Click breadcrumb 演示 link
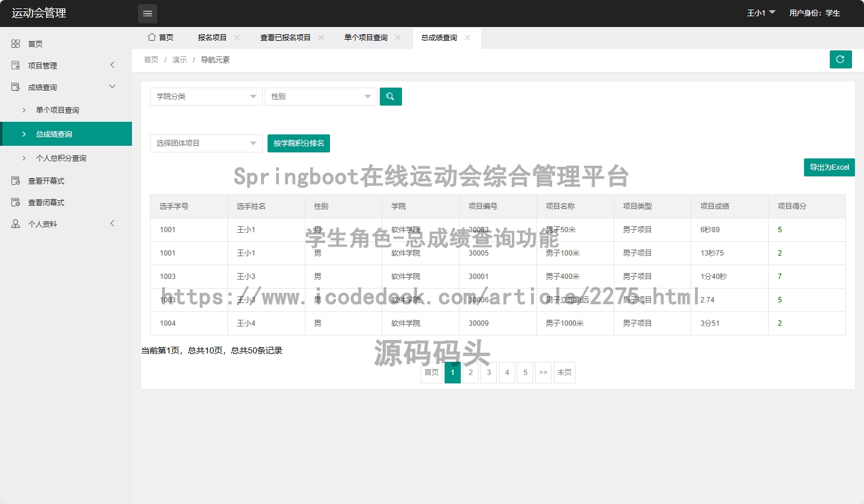The height and width of the screenshot is (504, 864). 179,59
